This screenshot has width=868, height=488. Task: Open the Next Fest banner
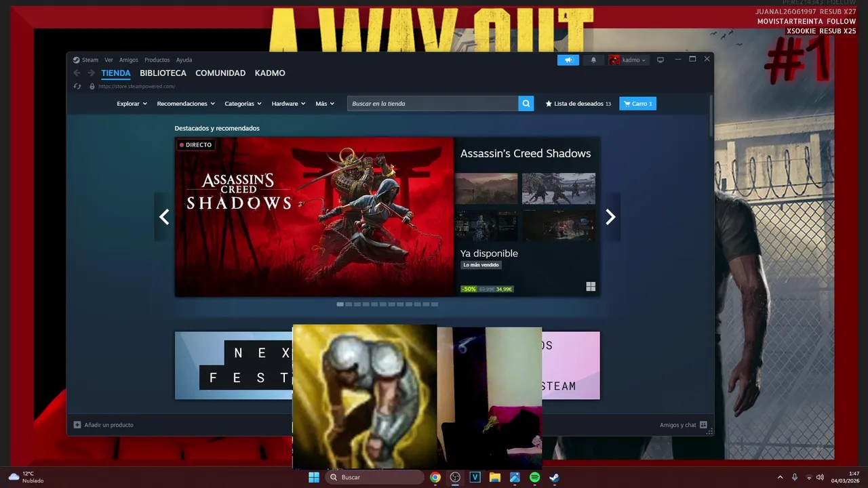[x=233, y=365]
